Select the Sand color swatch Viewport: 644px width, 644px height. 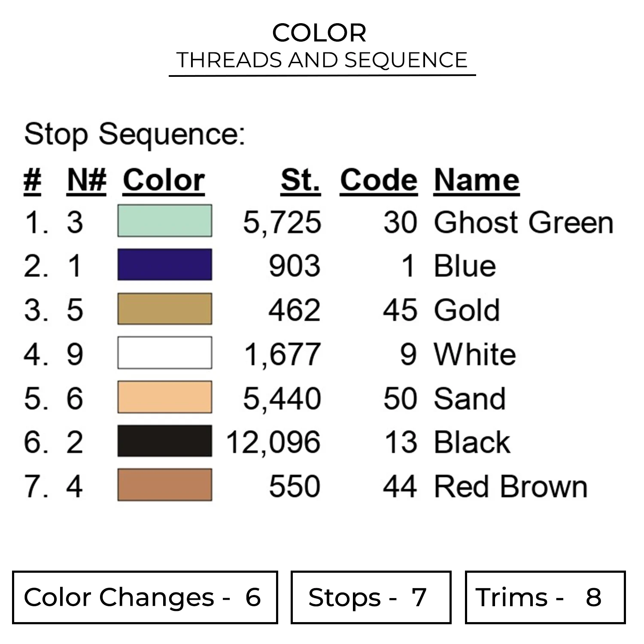click(x=165, y=397)
